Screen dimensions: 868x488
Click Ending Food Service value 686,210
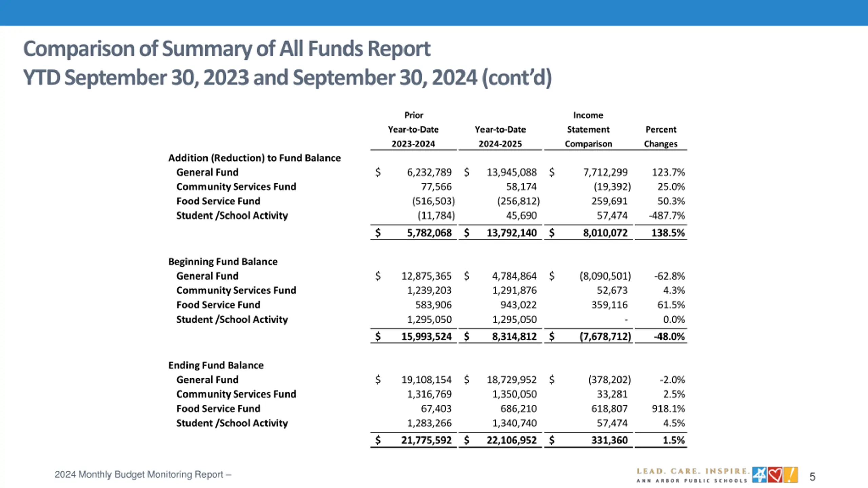click(519, 409)
